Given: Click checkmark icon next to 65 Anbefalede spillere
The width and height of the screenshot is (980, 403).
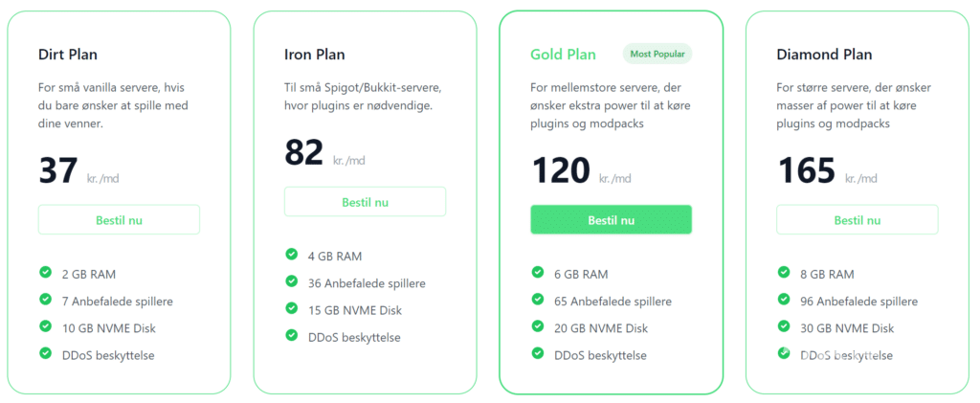Looking at the screenshot, I should 538,301.
